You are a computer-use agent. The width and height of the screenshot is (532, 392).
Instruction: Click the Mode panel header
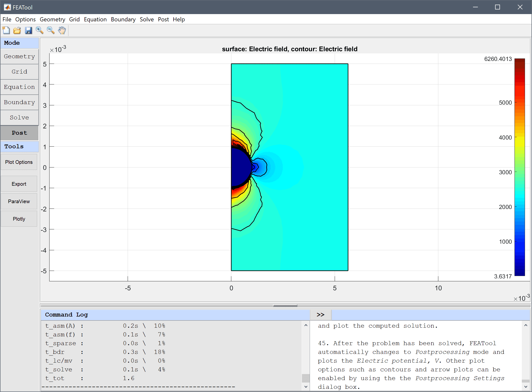[19, 43]
